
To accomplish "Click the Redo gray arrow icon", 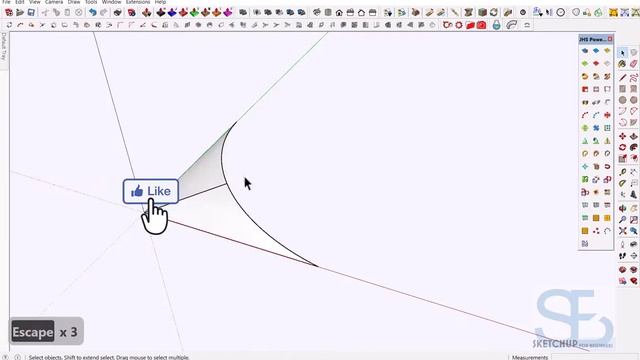I will tap(104, 13).
